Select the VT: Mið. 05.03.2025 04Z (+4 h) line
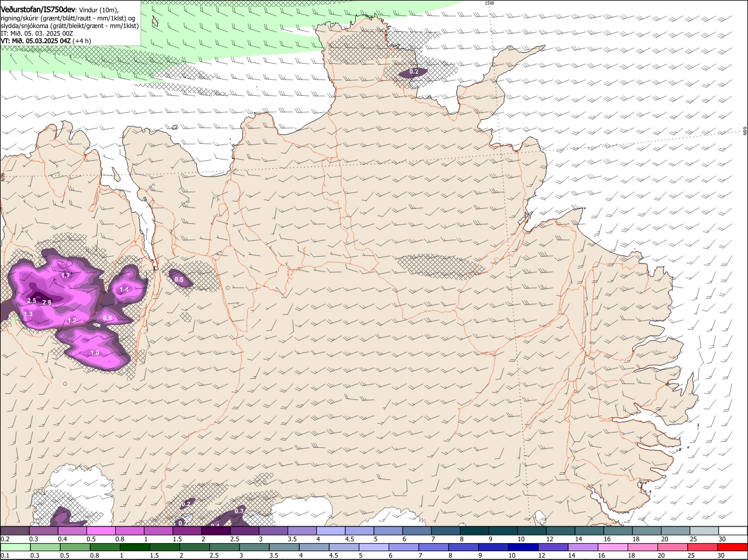This screenshot has width=748, height=560. (x=46, y=41)
